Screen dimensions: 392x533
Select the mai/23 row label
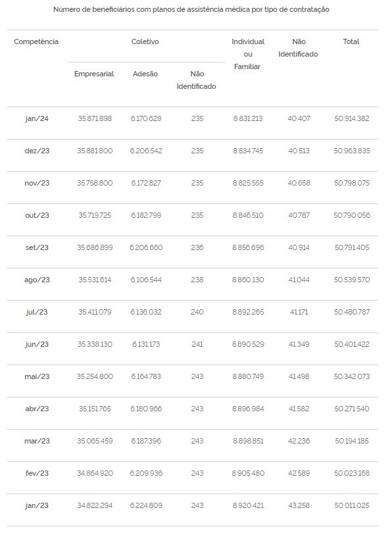pyautogui.click(x=37, y=376)
